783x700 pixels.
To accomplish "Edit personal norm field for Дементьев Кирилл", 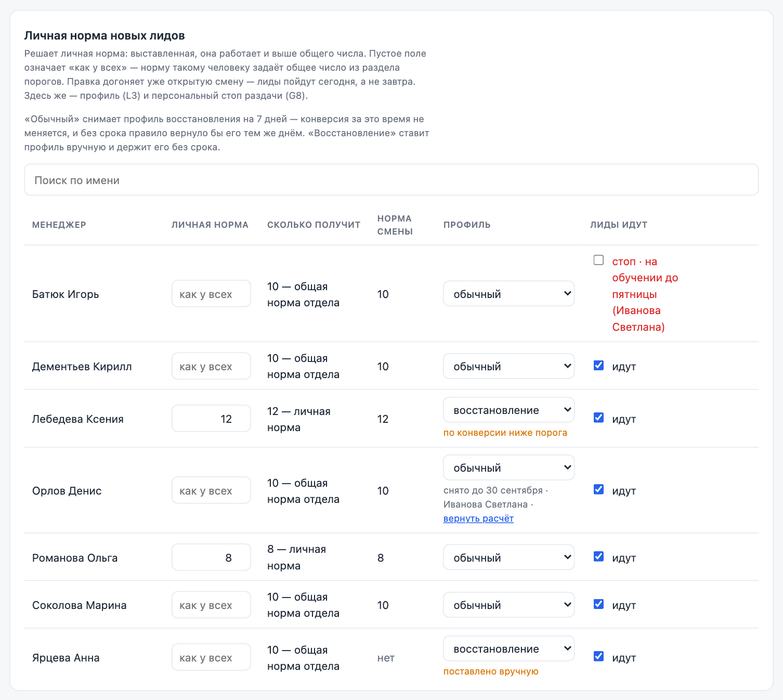I will [211, 366].
